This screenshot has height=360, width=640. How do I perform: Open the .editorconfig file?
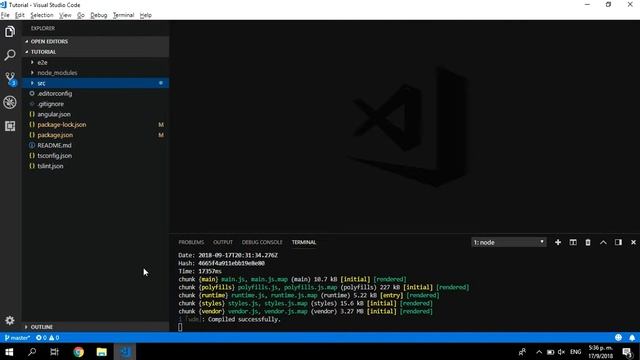tap(96, 93)
